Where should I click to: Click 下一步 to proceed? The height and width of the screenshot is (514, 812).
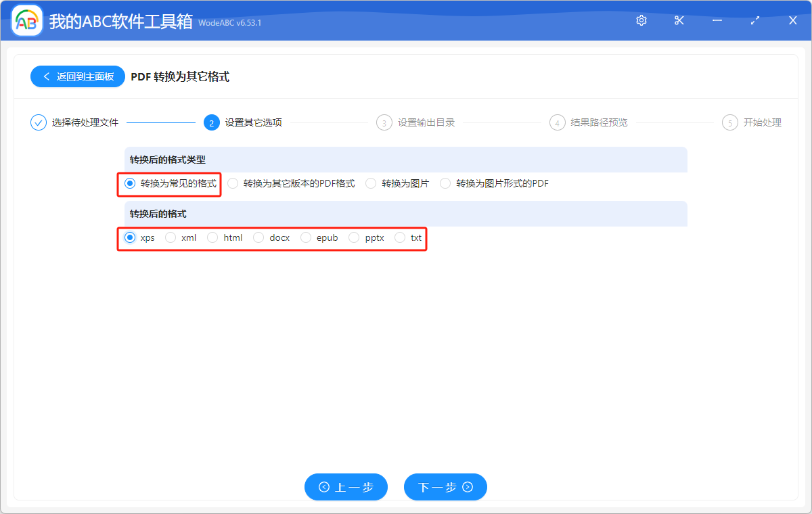[x=445, y=487]
